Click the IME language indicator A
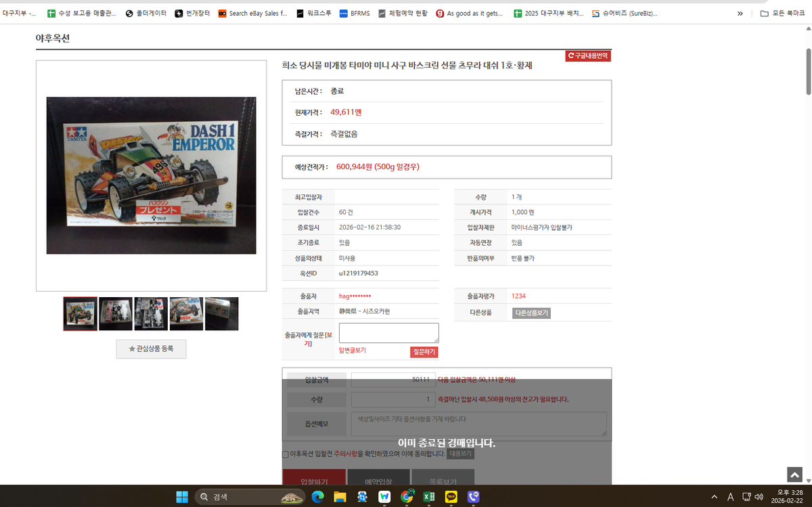This screenshot has width=812, height=507. coord(731,497)
